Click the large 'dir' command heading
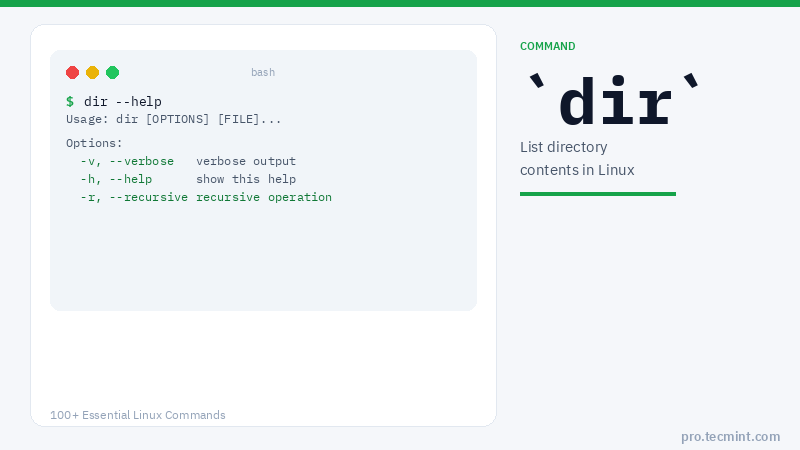Viewport: 800px width, 450px height. click(x=614, y=102)
